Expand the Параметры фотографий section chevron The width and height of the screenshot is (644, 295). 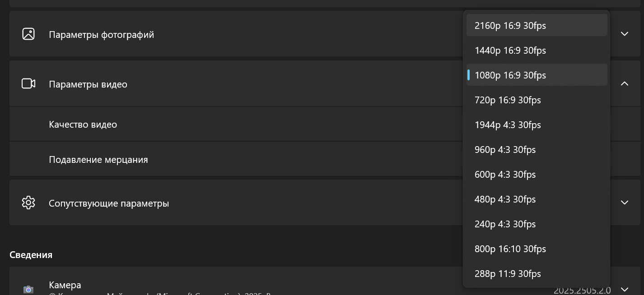tap(625, 34)
